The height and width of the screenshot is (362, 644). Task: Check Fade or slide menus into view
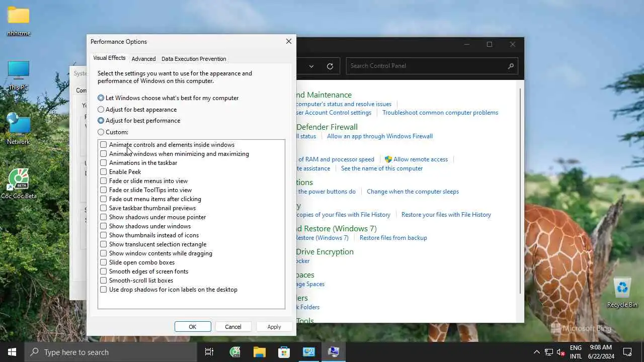coord(103,181)
